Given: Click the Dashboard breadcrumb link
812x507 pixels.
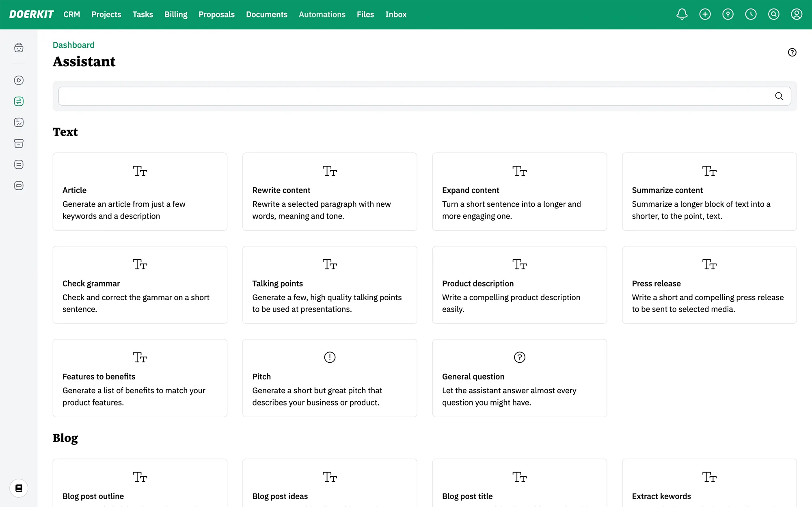Looking at the screenshot, I should pyautogui.click(x=73, y=45).
